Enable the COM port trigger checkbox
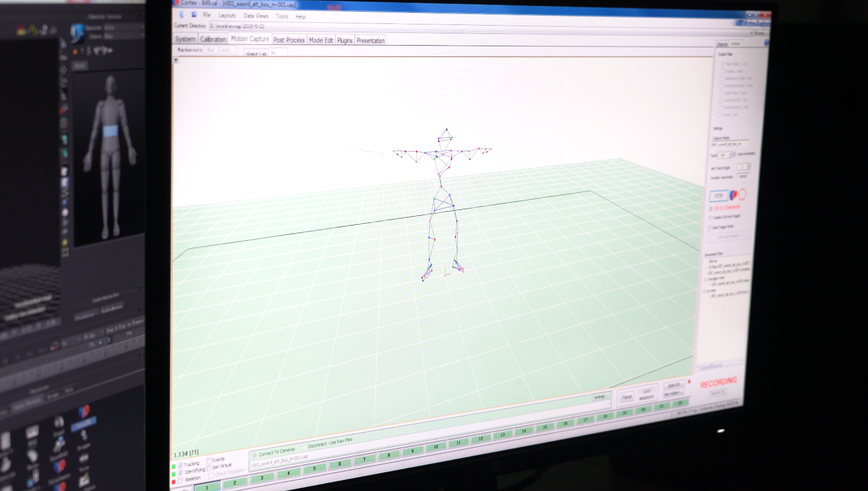The width and height of the screenshot is (868, 491). click(x=710, y=218)
